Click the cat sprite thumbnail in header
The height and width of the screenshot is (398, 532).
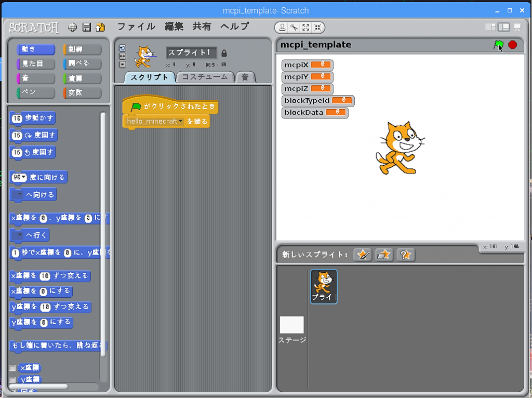coord(145,57)
